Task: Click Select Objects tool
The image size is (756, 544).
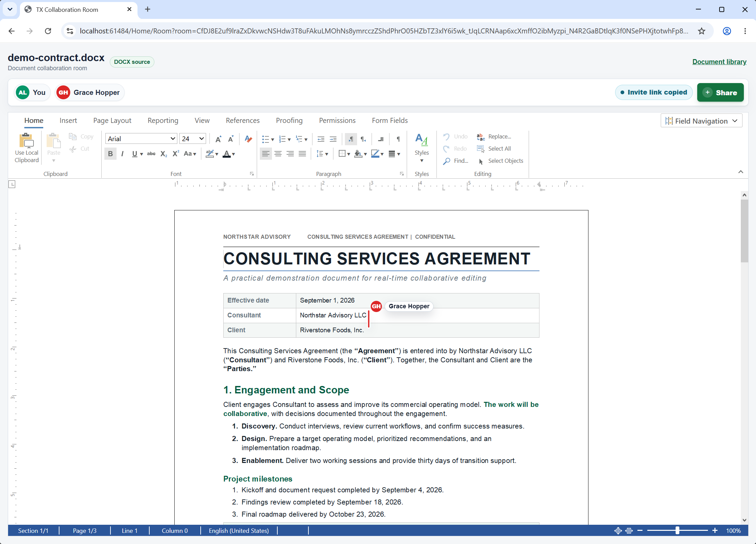Action: point(501,161)
